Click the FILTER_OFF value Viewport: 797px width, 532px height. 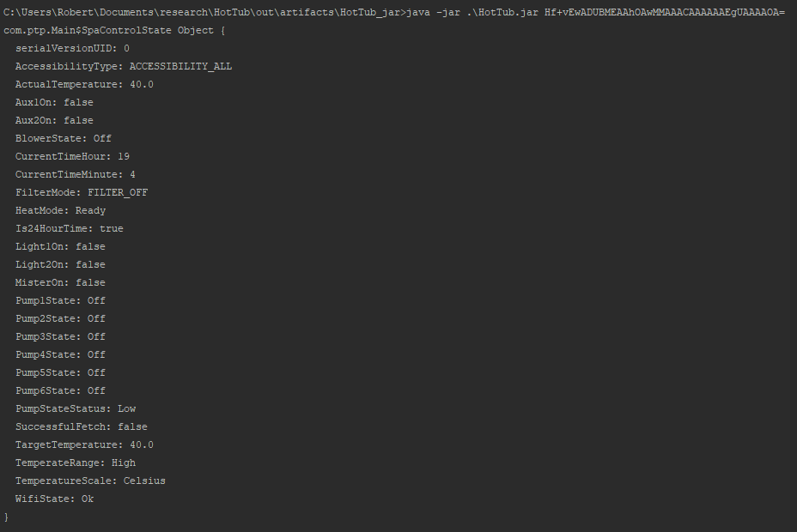click(x=118, y=192)
